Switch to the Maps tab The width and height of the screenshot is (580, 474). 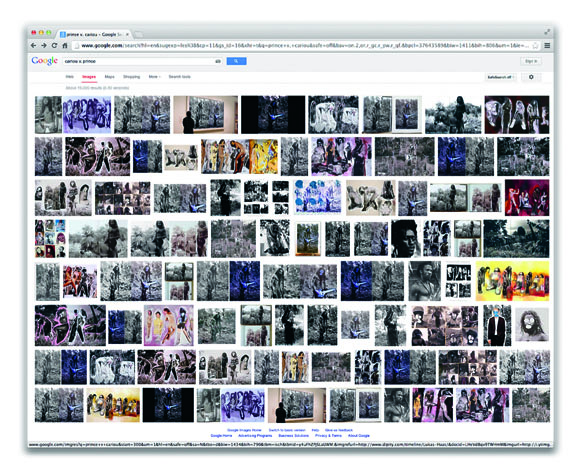(x=109, y=77)
